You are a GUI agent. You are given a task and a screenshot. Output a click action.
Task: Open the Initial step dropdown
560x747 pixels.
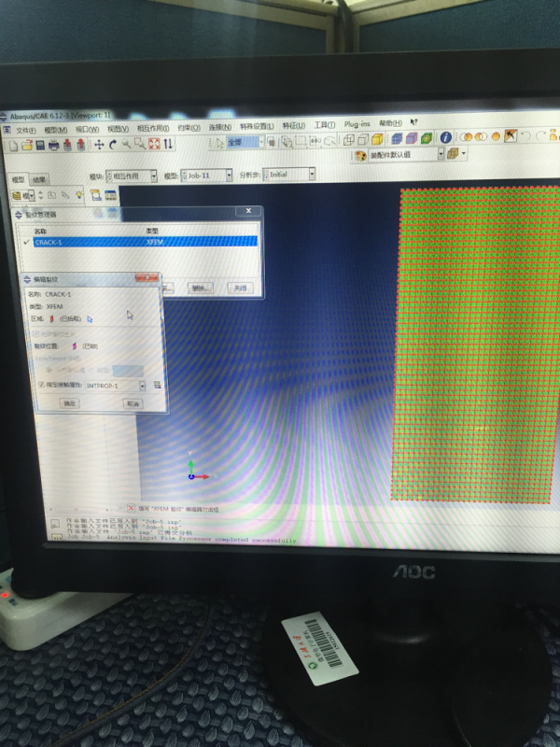point(288,175)
